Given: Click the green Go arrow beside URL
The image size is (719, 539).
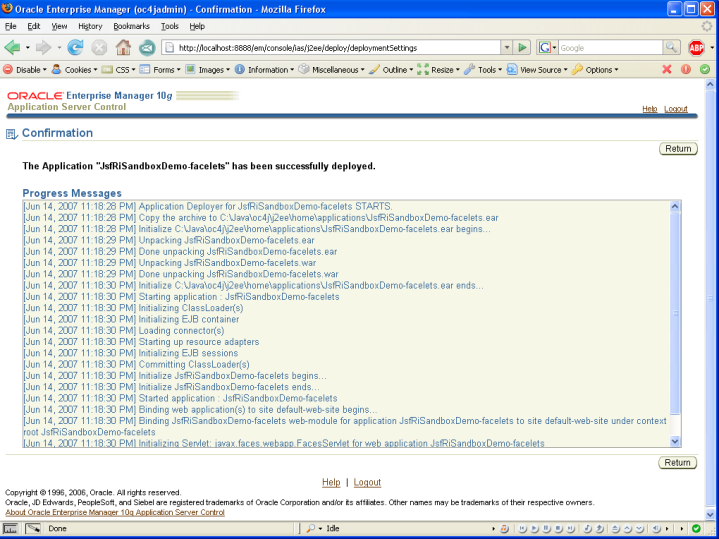Looking at the screenshot, I should pyautogui.click(x=522, y=47).
